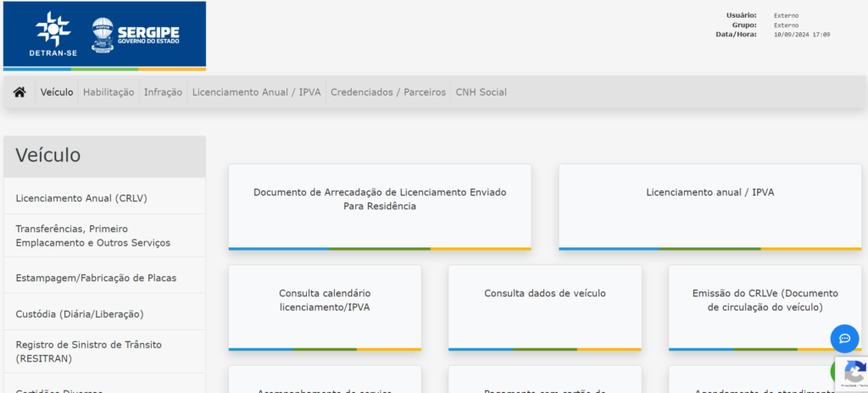Click the reCAPTCHA badge
This screenshot has width=868, height=393.
[x=850, y=374]
